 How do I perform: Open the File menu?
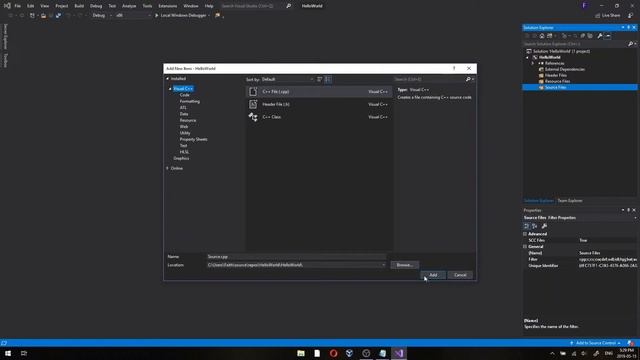tap(18, 6)
